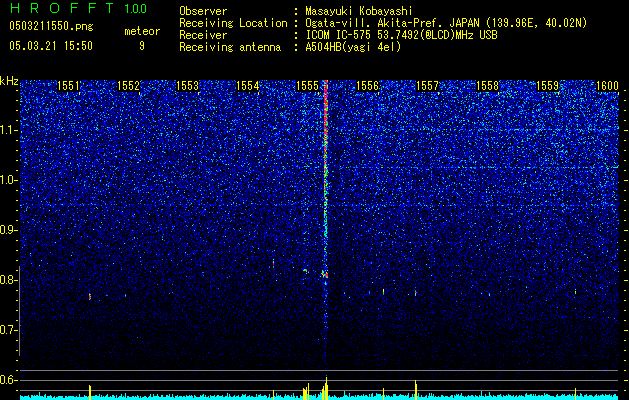Click the Observer name Masayuki Kobayashi
This screenshot has height=400, width=629.
pos(359,11)
